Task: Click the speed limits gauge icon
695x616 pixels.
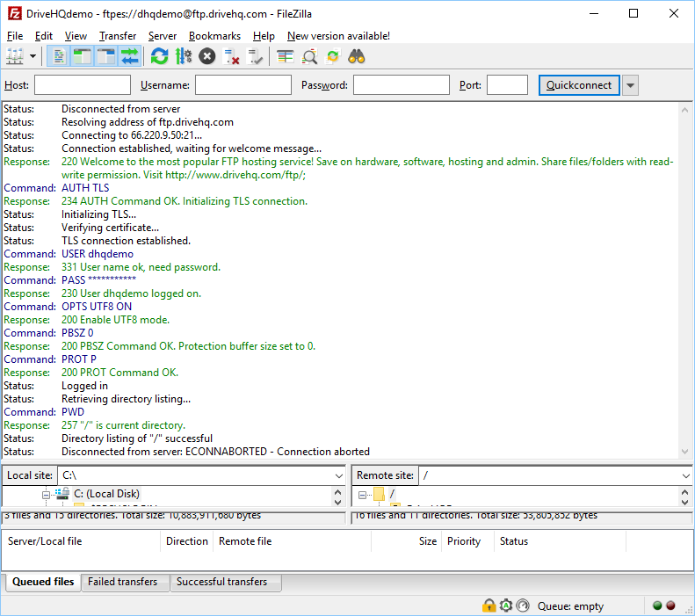Action: [x=523, y=605]
